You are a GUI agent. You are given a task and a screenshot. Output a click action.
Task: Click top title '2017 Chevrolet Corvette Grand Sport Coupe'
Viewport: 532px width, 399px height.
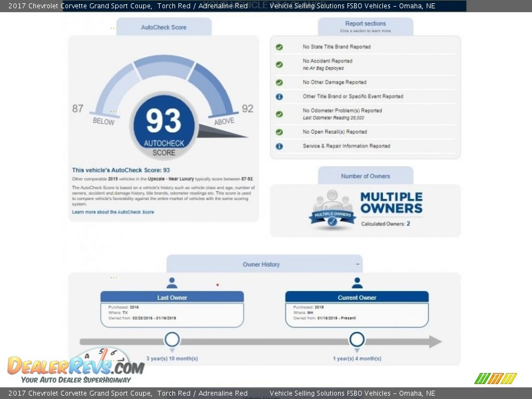[x=80, y=6]
